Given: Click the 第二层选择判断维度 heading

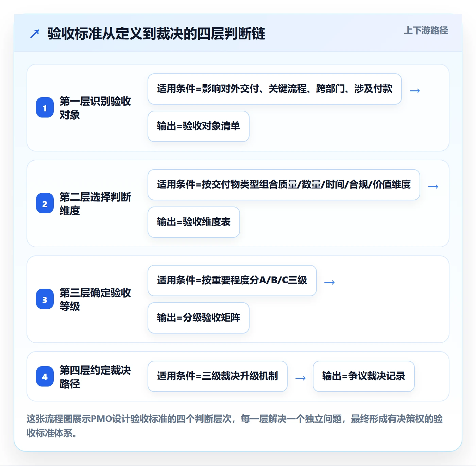Looking at the screenshot, I should (95, 203).
